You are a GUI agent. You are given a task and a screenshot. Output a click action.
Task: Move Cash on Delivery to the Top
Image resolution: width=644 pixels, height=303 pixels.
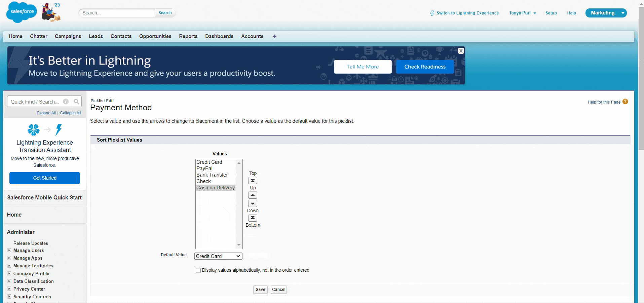pyautogui.click(x=253, y=181)
